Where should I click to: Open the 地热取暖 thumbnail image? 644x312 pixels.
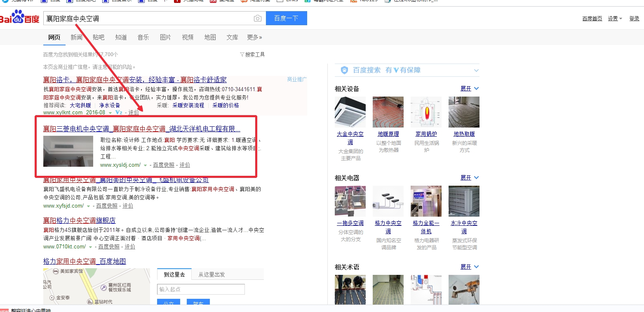(464, 112)
